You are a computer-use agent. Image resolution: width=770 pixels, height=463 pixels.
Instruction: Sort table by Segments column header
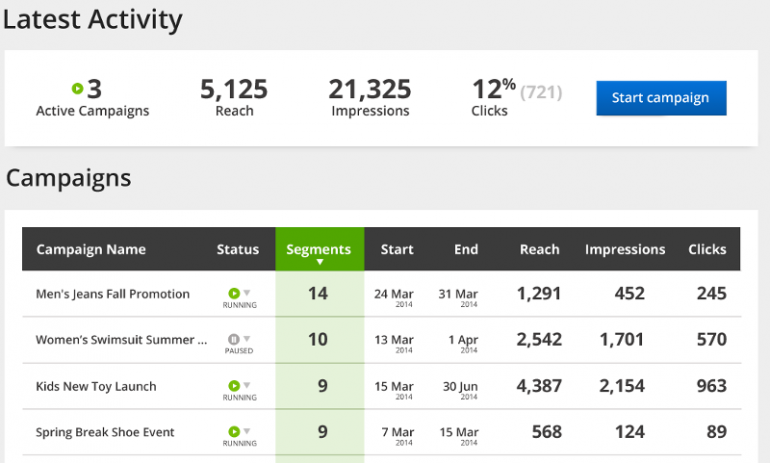[318, 249]
